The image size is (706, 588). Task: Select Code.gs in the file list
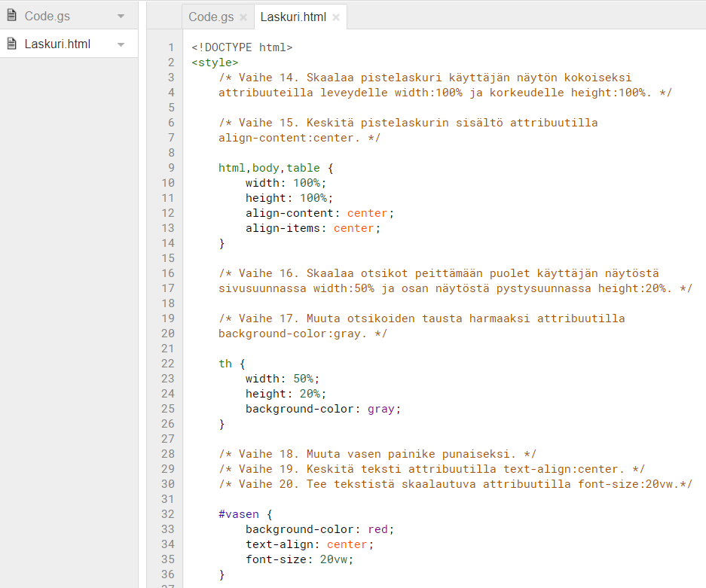[48, 16]
